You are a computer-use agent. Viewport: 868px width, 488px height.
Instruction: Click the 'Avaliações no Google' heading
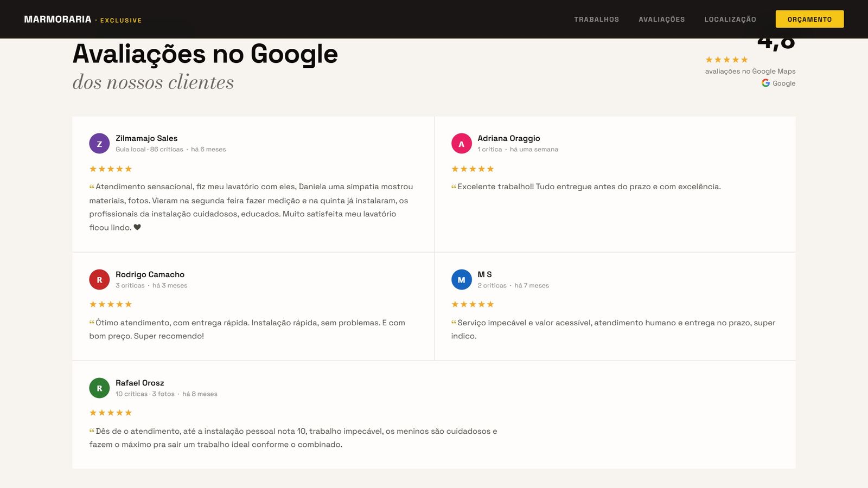coord(205,54)
